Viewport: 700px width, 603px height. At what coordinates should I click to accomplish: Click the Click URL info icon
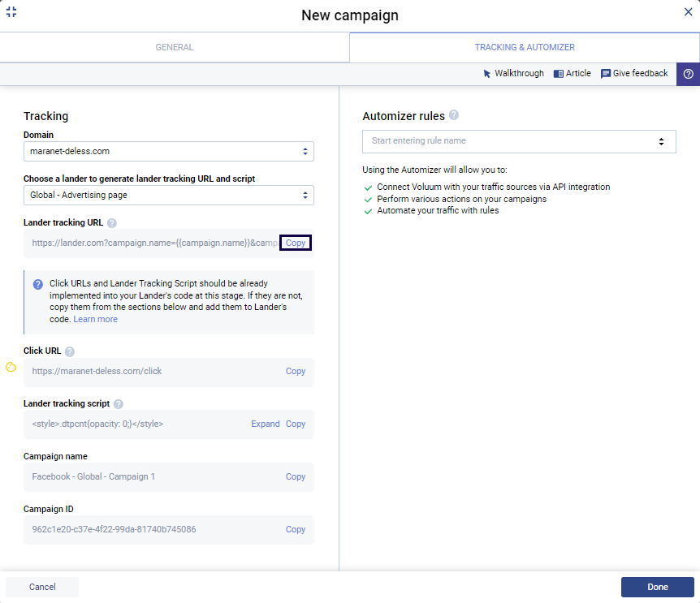(70, 351)
